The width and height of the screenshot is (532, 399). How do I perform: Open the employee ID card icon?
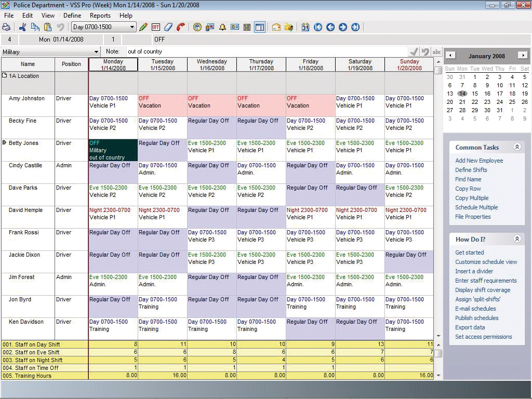[235, 27]
